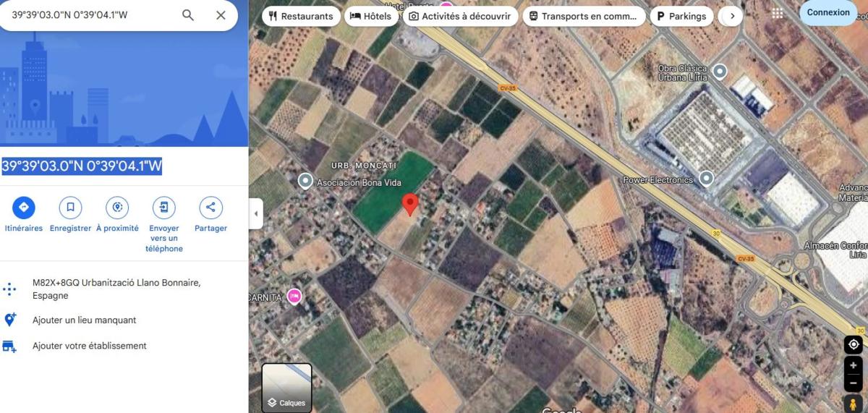Filter map by Restaurants
The height and width of the screenshot is (413, 868).
(301, 16)
